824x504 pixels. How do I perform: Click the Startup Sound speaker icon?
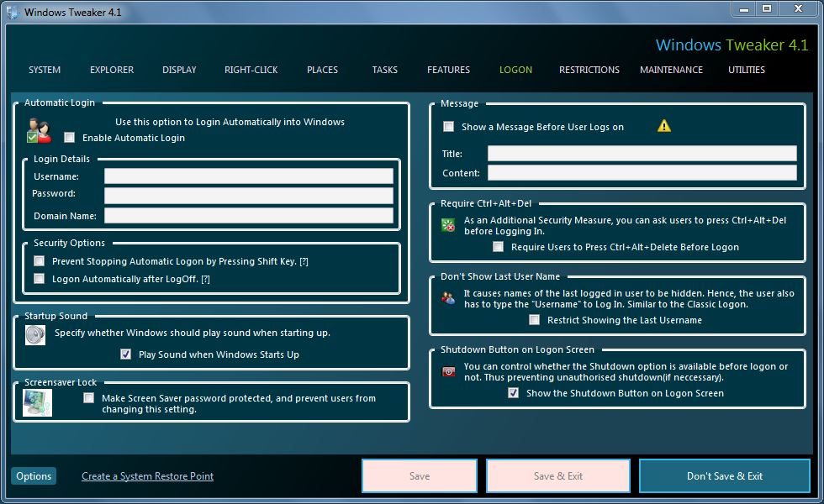35,335
